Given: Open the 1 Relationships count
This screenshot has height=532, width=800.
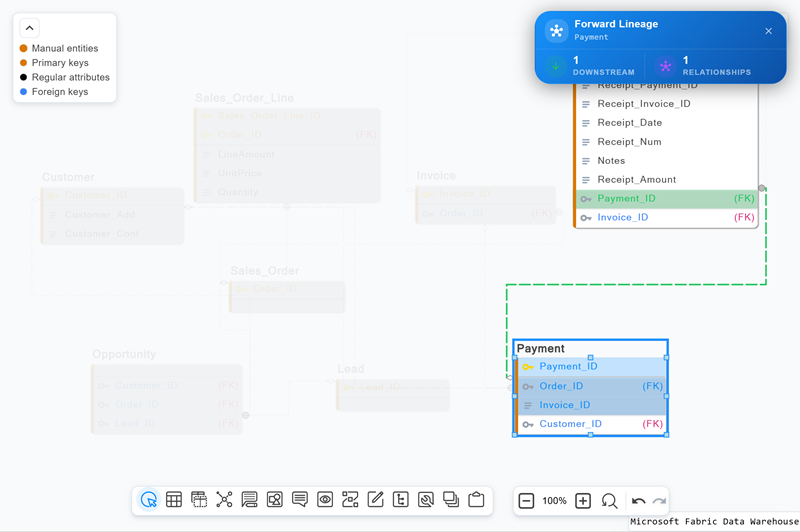Looking at the screenshot, I should 716,66.
